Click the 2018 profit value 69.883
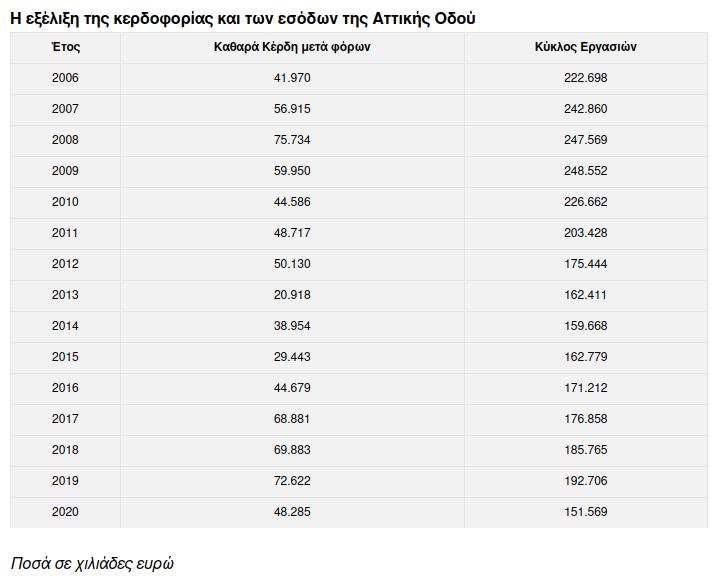 [x=292, y=449]
